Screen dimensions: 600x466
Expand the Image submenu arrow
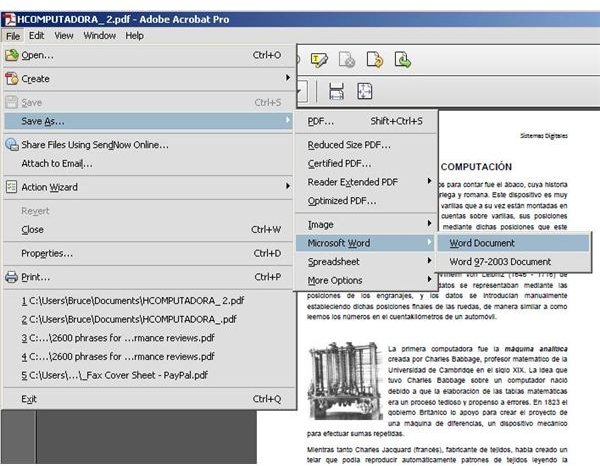point(429,223)
